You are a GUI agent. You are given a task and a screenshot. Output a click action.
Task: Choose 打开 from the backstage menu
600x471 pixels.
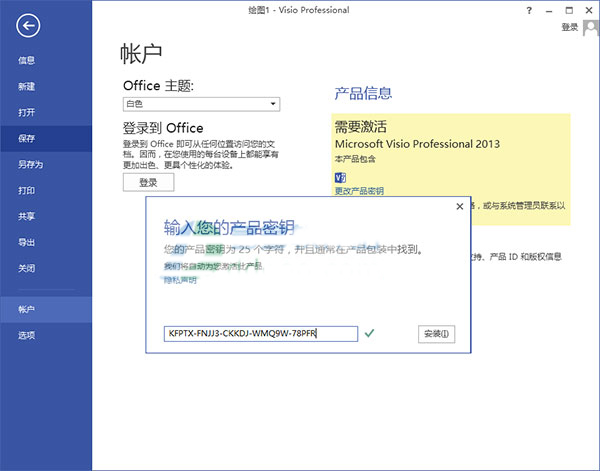[x=26, y=112]
